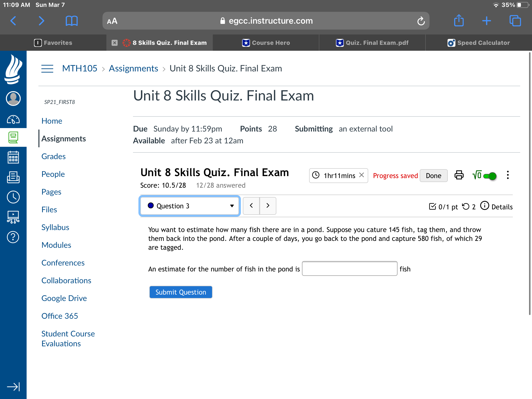Open the Canvas Dashboard speedometer icon
Screen dimensions: 532x399
coord(13,120)
